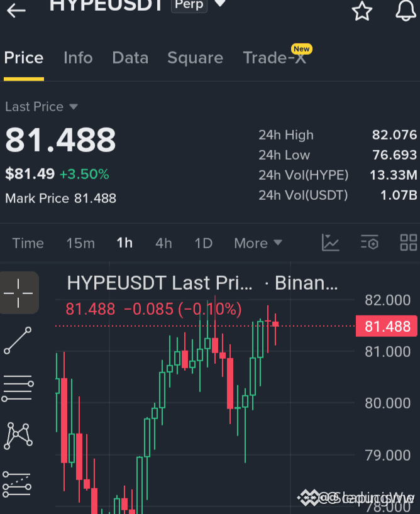420x514 pixels.
Task: Select the horizontal lines Fibonacci tool
Action: (18, 388)
